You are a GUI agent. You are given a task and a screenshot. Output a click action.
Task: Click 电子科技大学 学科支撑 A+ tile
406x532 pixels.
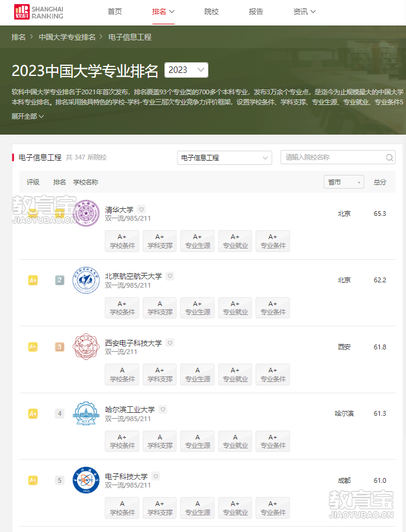tap(160, 508)
